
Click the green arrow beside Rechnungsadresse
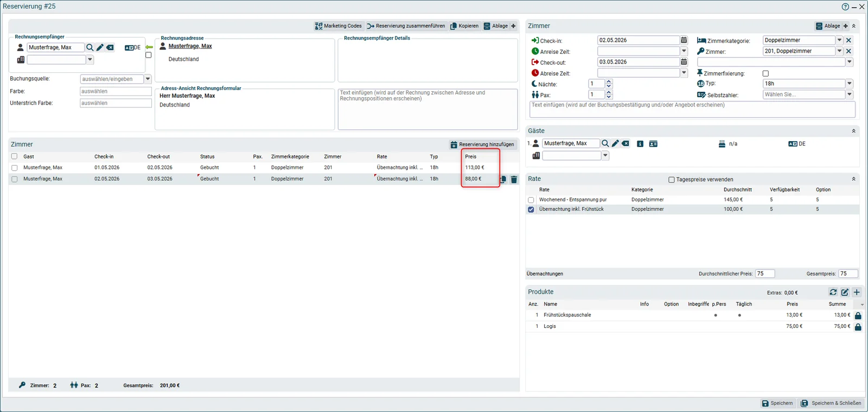coord(149,47)
